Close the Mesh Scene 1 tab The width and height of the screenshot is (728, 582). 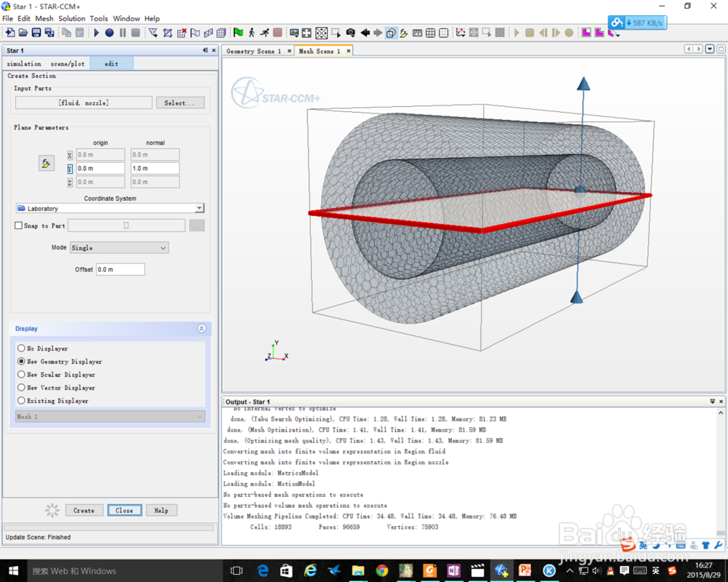348,51
